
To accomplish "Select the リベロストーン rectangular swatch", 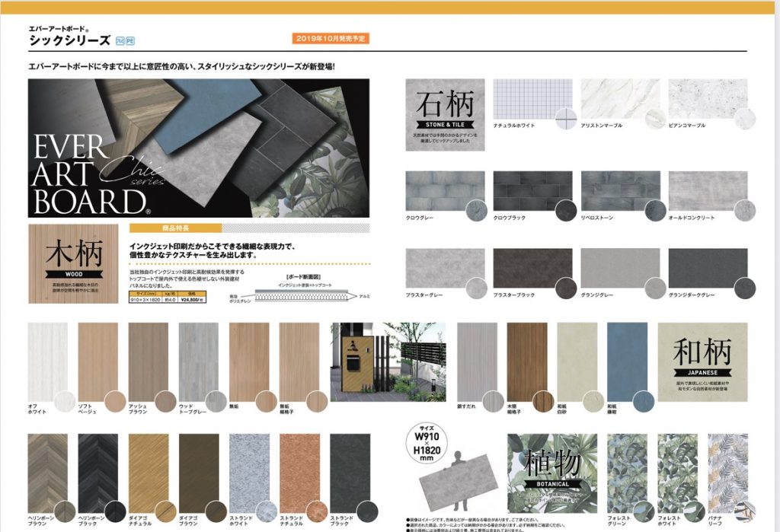I will point(620,191).
